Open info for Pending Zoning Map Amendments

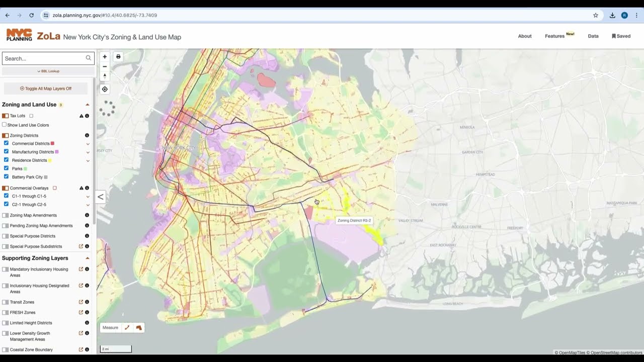(x=87, y=226)
